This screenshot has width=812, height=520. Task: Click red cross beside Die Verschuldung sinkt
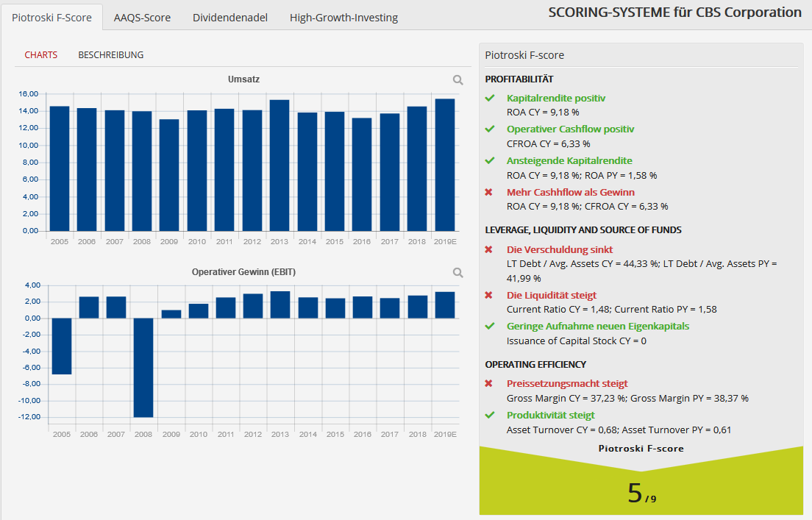[x=488, y=249]
